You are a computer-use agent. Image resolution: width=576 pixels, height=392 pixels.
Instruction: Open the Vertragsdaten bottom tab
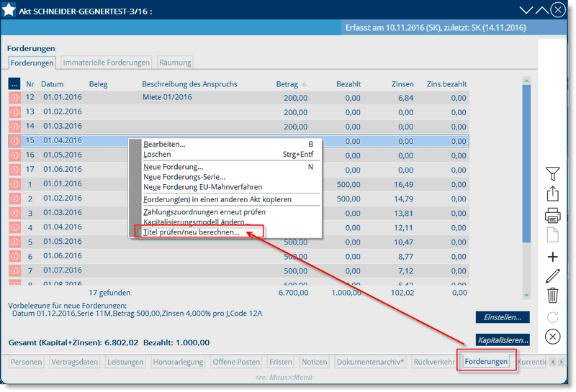pos(75,362)
